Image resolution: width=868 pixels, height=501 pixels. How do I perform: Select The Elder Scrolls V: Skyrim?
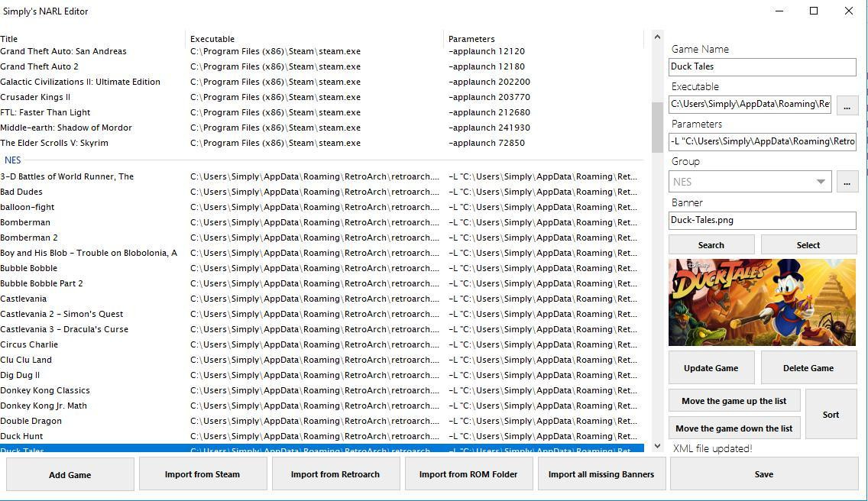click(x=322, y=143)
